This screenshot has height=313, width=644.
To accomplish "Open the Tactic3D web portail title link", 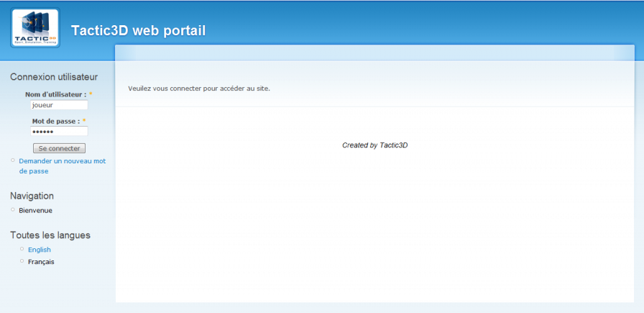I will [x=138, y=30].
